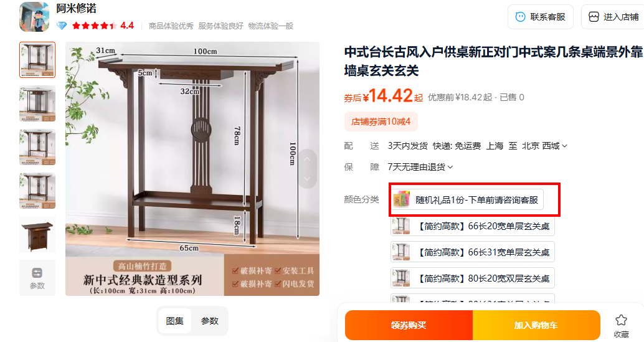Open the 参数 icon under thumbnails
This screenshot has height=342, width=644.
37,273
